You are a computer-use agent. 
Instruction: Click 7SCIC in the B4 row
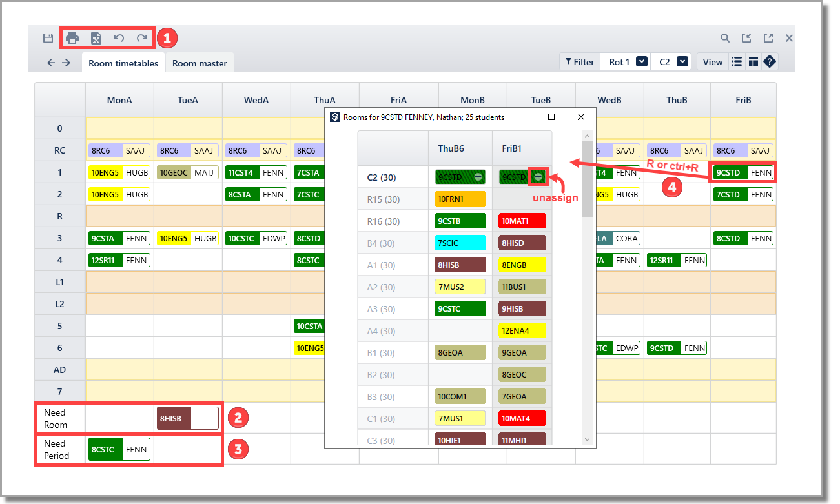coord(460,243)
